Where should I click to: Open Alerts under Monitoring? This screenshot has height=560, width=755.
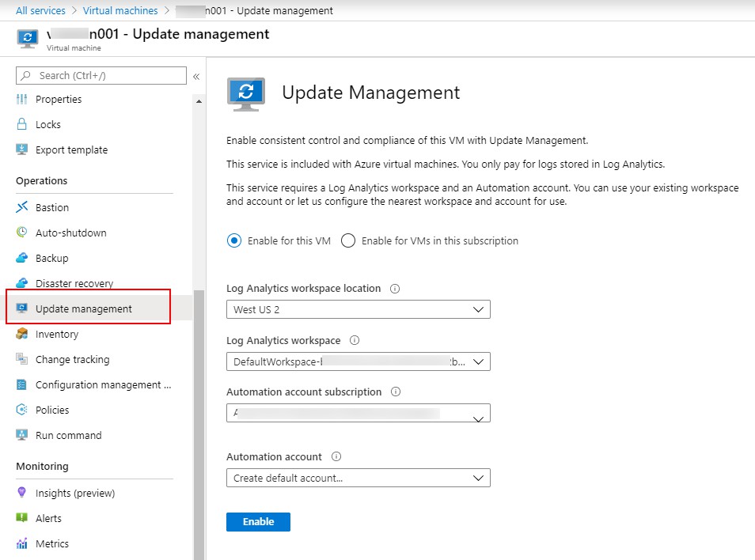pyautogui.click(x=48, y=518)
